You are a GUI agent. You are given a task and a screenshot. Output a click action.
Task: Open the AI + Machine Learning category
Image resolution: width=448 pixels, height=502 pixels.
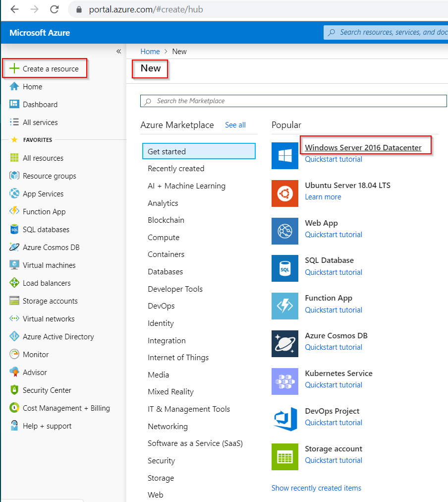tap(186, 186)
